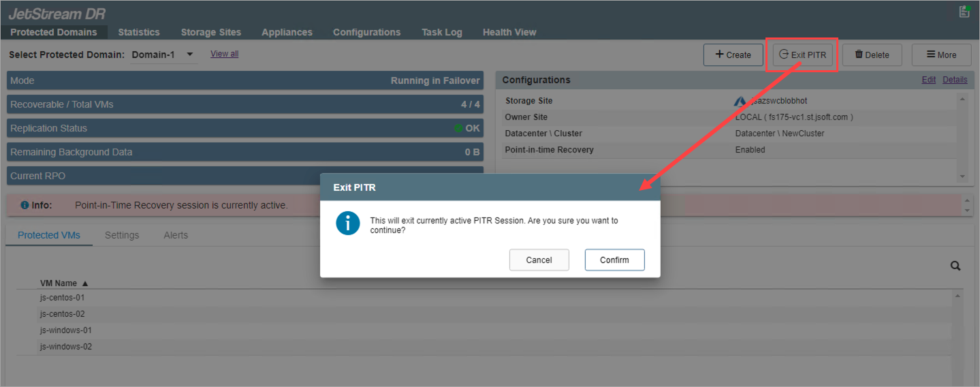Viewport: 980px width, 387px height.
Task: Select the Alerts sub-tab
Action: coord(176,235)
